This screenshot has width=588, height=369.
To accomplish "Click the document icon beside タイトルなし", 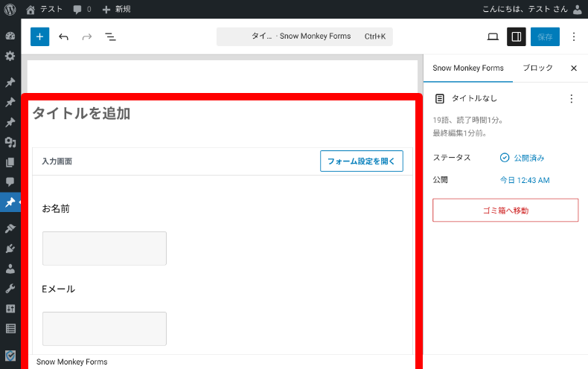I will [x=439, y=99].
